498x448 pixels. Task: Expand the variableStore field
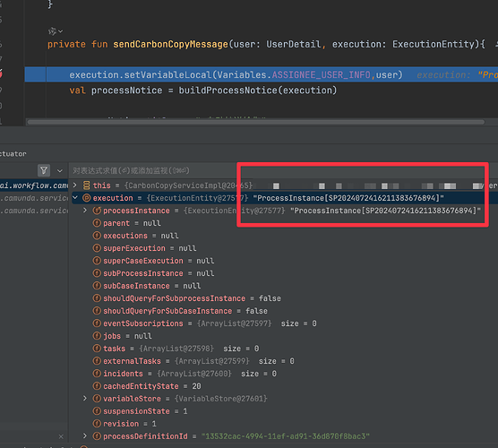(85, 399)
